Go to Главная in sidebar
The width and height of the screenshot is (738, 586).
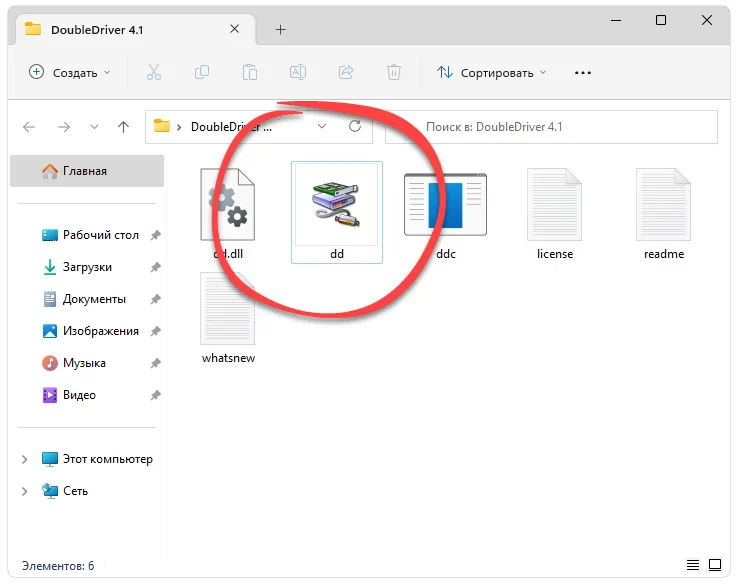coord(87,171)
